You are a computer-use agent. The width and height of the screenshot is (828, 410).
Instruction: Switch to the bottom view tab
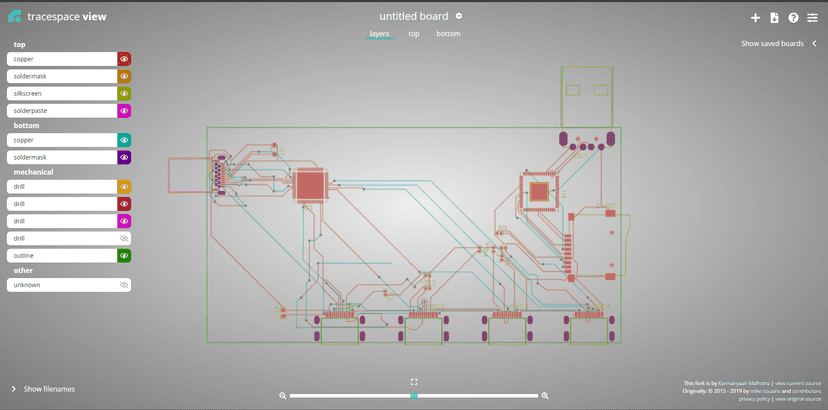pyautogui.click(x=448, y=34)
